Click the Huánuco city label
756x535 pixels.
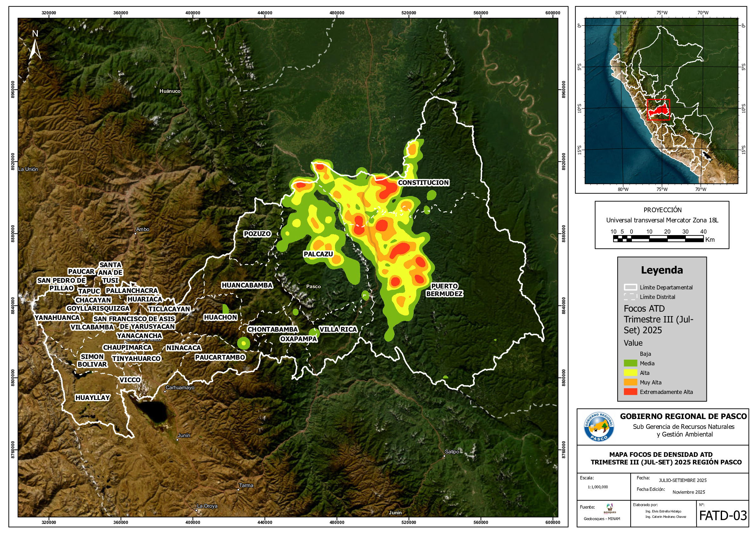(x=170, y=91)
